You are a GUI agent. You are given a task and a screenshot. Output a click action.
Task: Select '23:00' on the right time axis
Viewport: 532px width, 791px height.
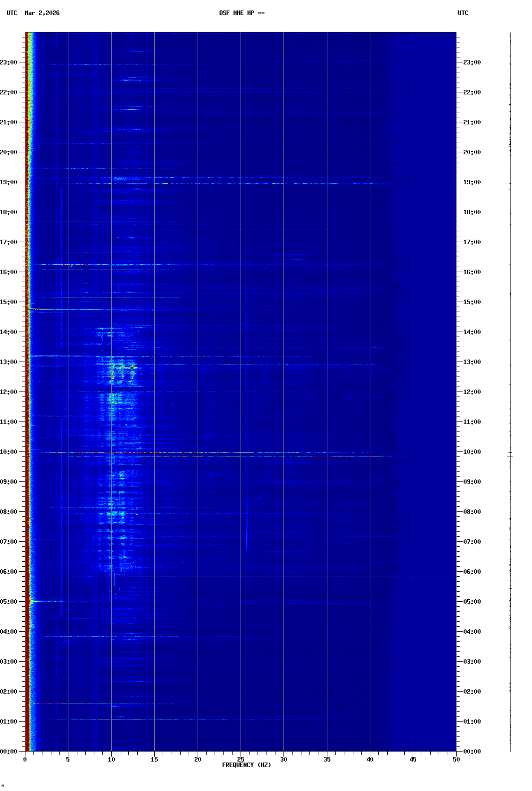pyautogui.click(x=472, y=62)
